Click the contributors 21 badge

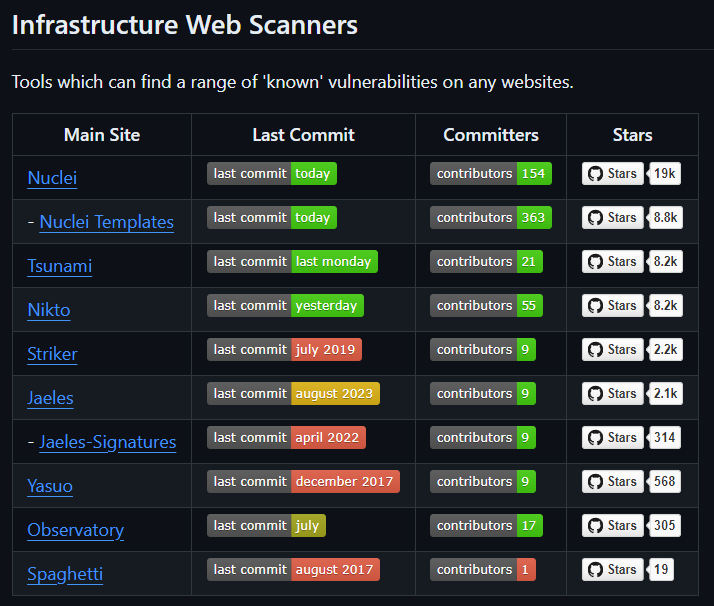point(486,261)
